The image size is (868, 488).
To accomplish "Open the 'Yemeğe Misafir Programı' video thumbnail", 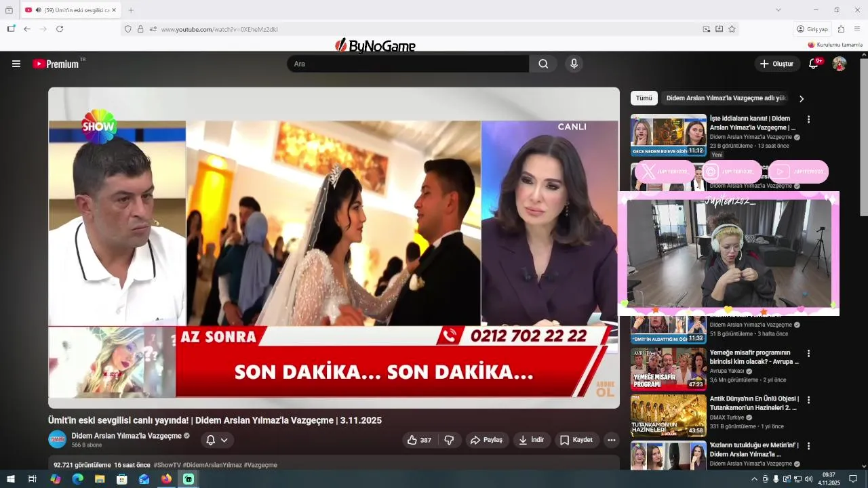I will 669,369.
